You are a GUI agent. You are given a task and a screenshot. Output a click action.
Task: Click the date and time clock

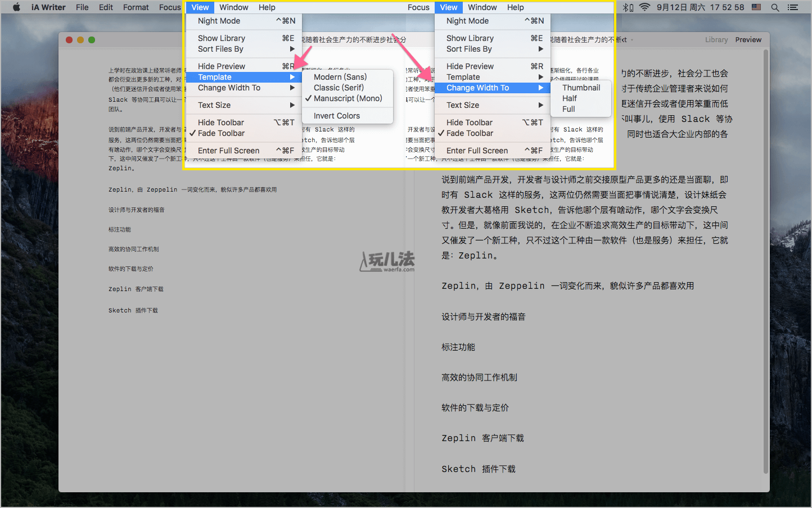click(700, 7)
